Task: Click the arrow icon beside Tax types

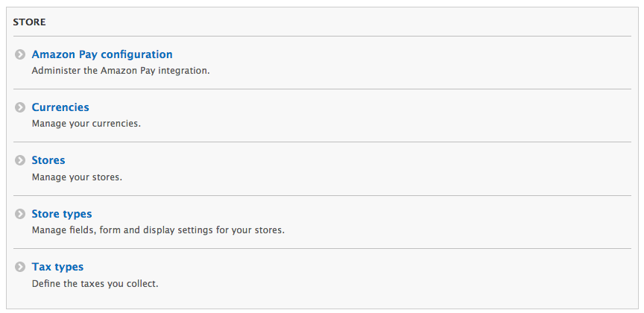Action: click(20, 268)
